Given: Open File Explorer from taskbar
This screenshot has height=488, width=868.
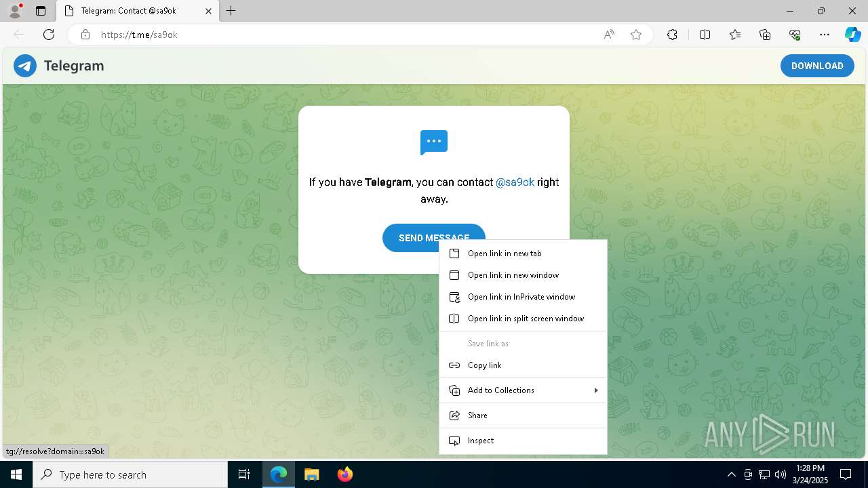Looking at the screenshot, I should click(311, 474).
